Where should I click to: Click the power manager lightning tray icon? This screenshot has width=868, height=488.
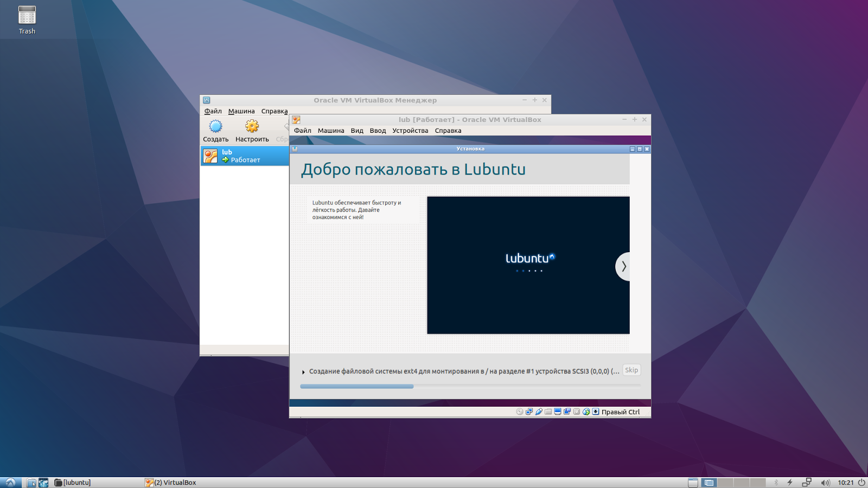[x=790, y=483]
